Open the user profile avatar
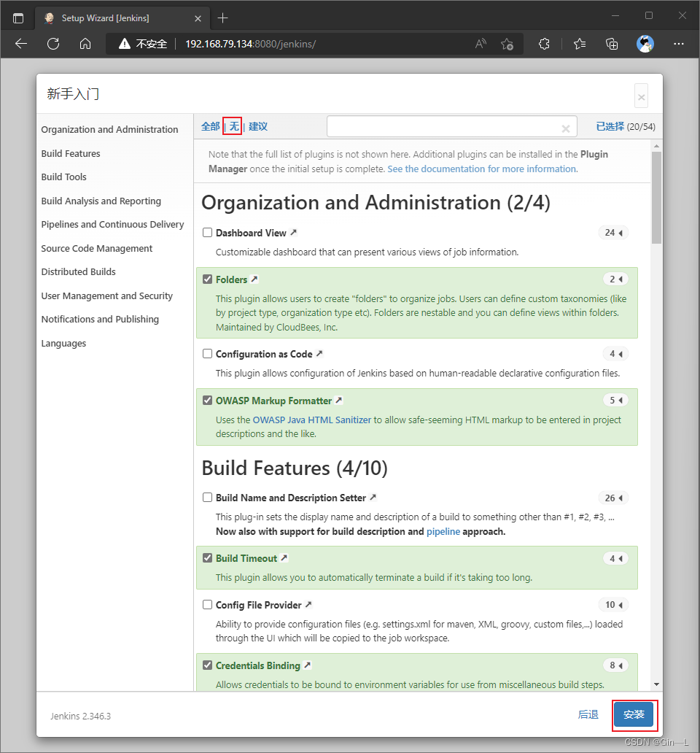The height and width of the screenshot is (753, 700). [x=645, y=44]
